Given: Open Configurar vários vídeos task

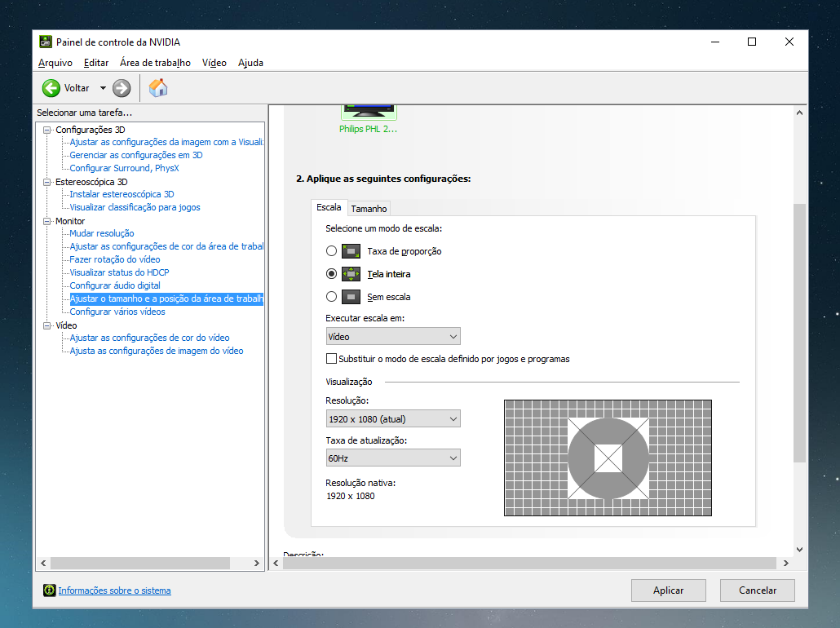Looking at the screenshot, I should tap(117, 312).
